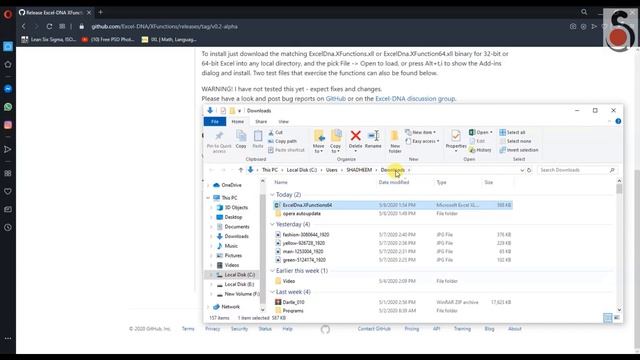The width and height of the screenshot is (640, 360).
Task: Click the Octocat logo in GitHub footer
Action: coord(325,329)
